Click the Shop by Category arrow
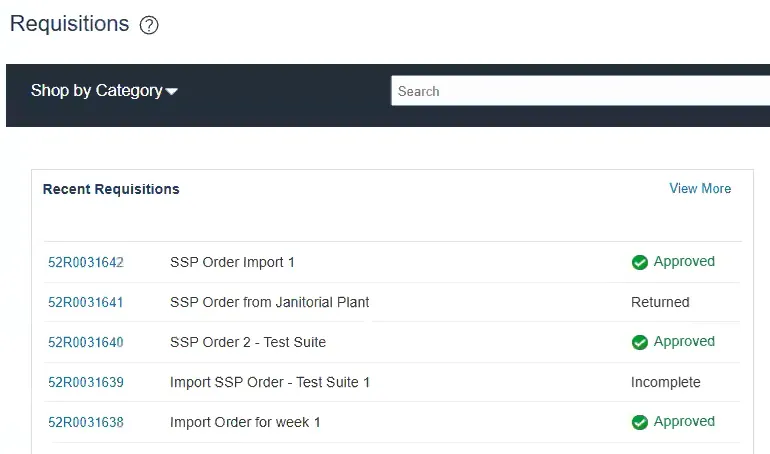770x454 pixels. [x=172, y=92]
